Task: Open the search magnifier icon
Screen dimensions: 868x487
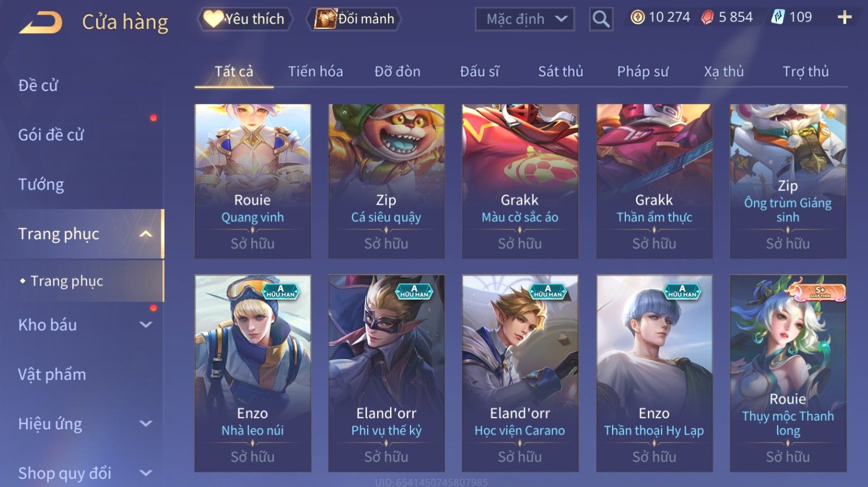Action: click(x=601, y=19)
